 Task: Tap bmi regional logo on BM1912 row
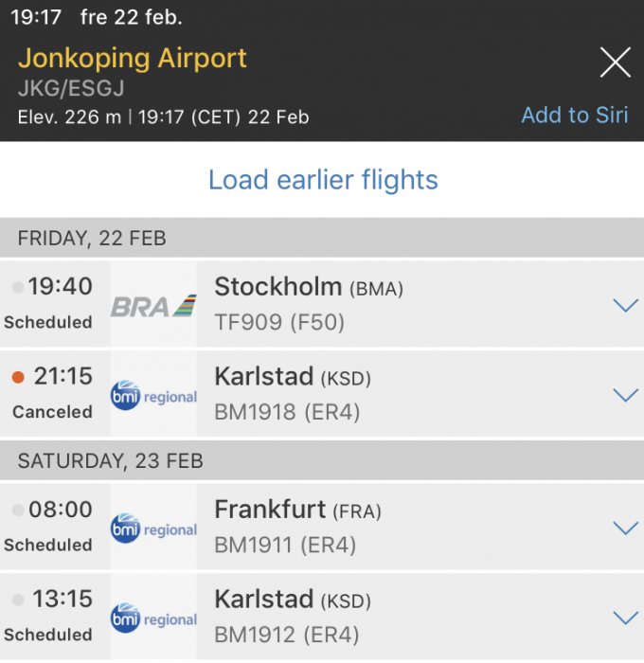click(153, 618)
